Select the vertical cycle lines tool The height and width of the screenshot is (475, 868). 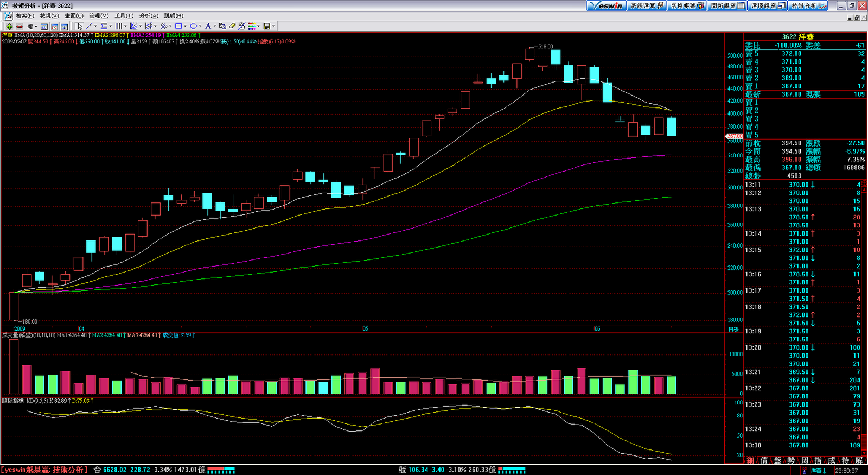tap(119, 26)
